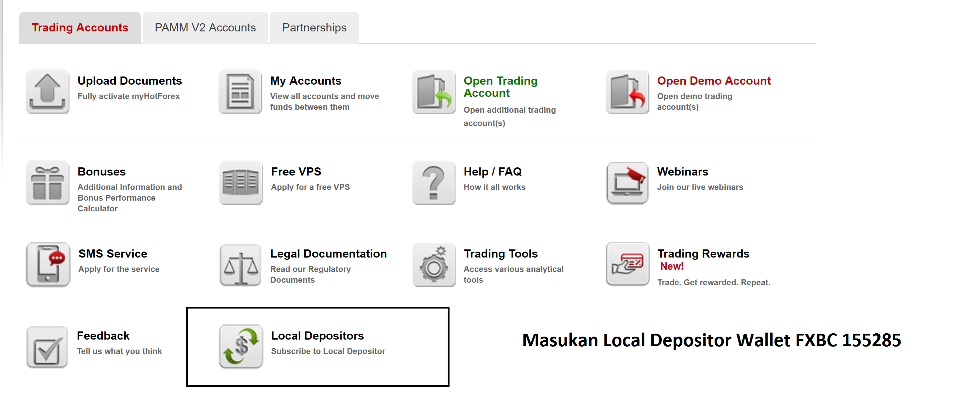The height and width of the screenshot is (395, 980).
Task: Click 'Apply for a free VPS' text
Action: pyautogui.click(x=310, y=187)
